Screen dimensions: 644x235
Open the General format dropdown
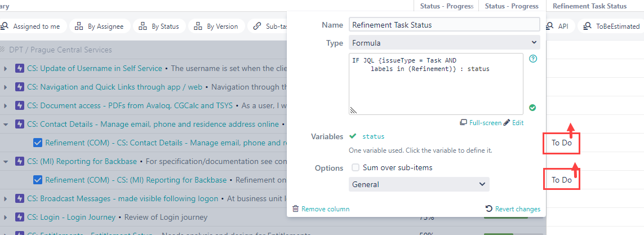[419, 184]
